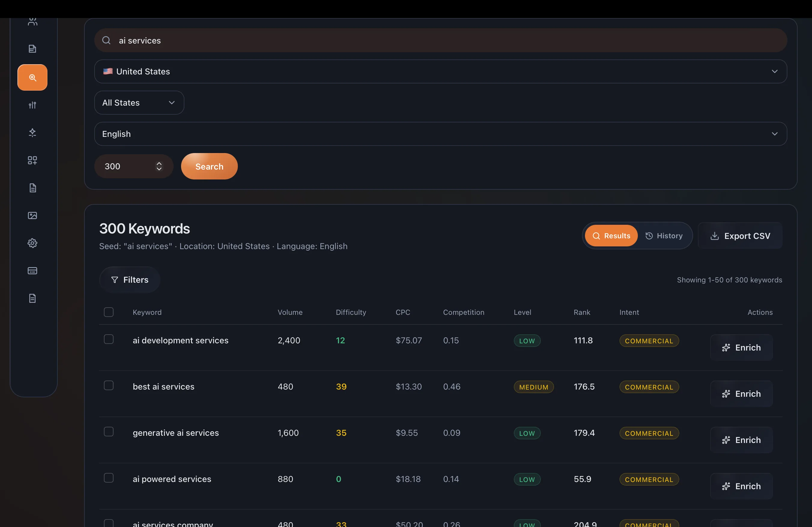Click the 55.9 rank value

(x=582, y=479)
